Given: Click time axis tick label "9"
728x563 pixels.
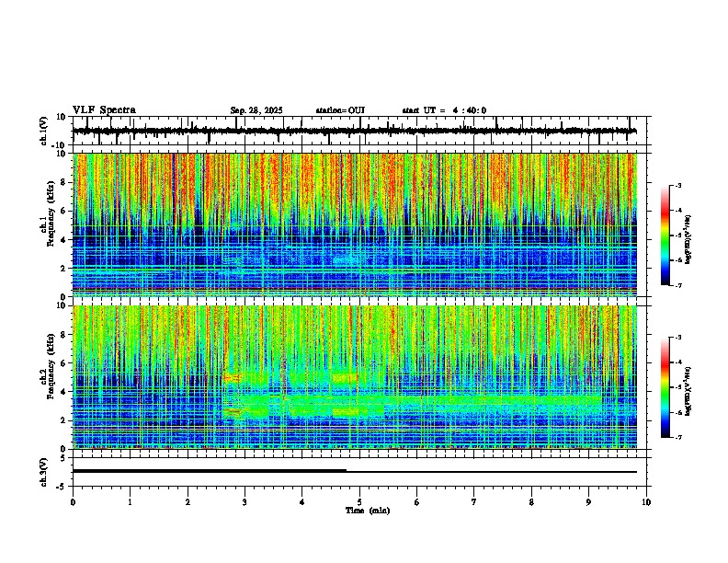Looking at the screenshot, I should tap(588, 502).
